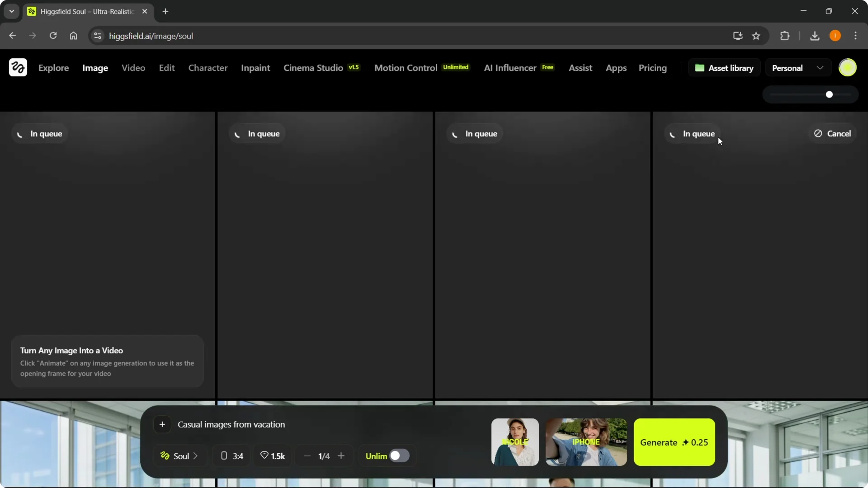Bookmark the page with the star icon
Image resolution: width=868 pixels, height=488 pixels.
[x=756, y=36]
